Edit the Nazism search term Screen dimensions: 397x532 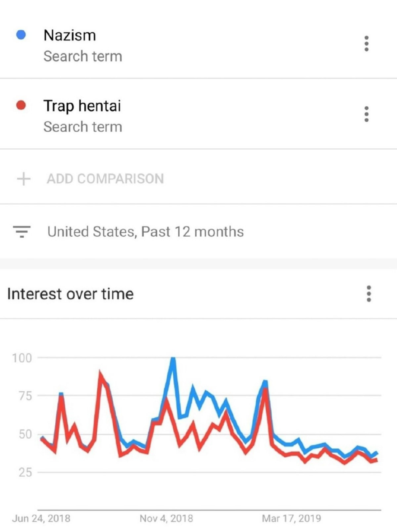click(x=70, y=36)
